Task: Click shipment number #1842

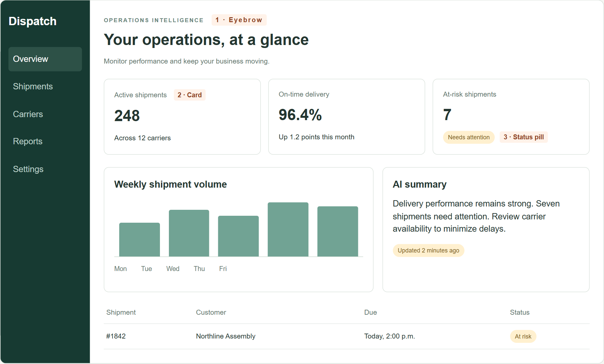Action: point(116,336)
